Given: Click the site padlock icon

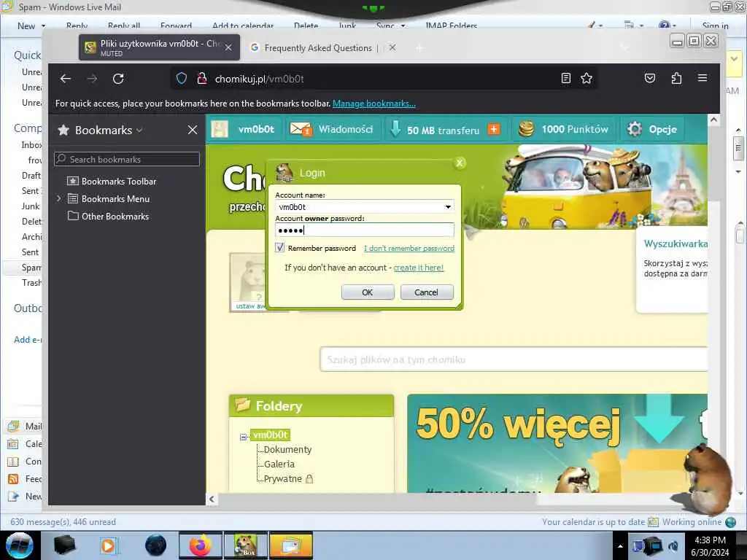Looking at the screenshot, I should coord(202,79).
